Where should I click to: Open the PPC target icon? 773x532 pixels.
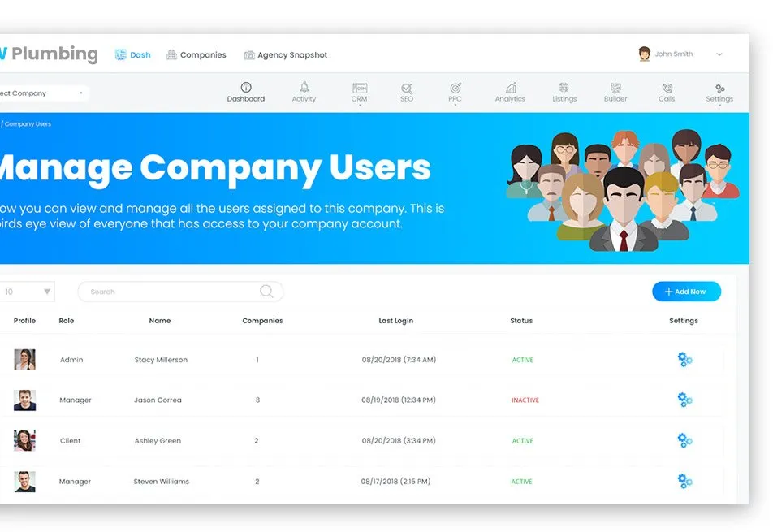[456, 88]
